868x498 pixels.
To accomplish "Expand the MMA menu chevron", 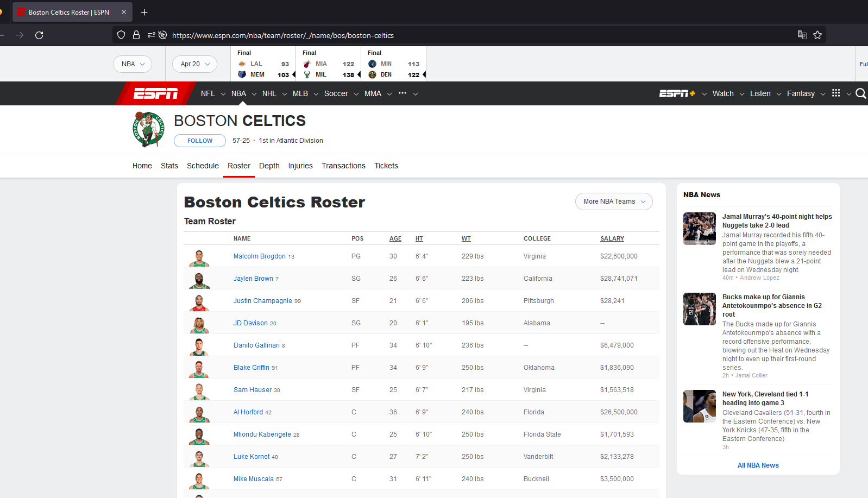I will coord(389,94).
